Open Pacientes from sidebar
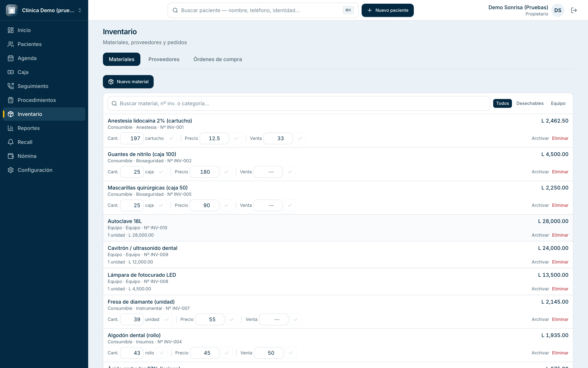Screen dimensions: 588x368 [44, 44]
